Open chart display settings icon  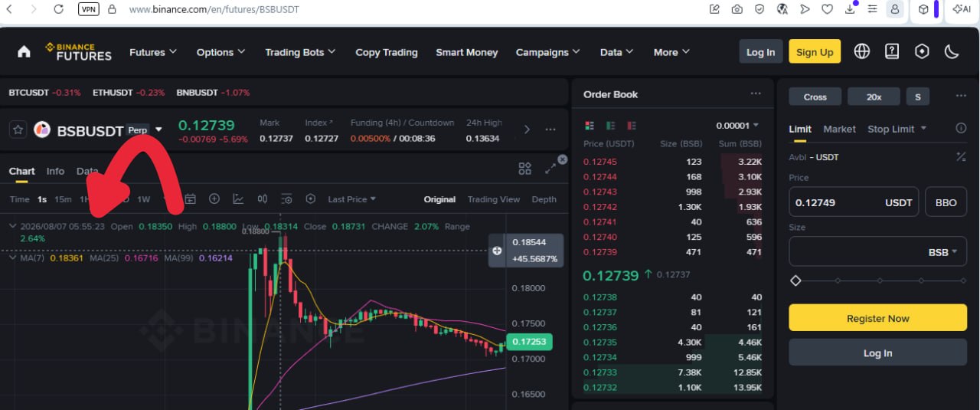(286, 198)
